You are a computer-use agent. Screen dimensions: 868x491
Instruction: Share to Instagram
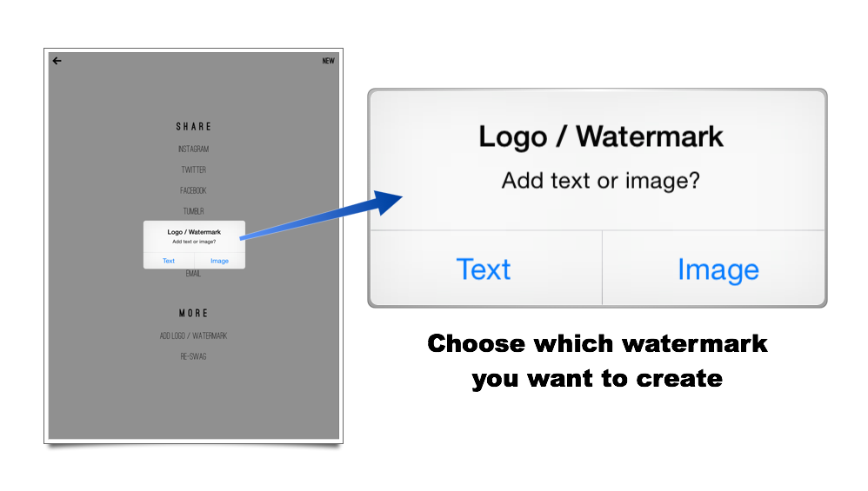click(193, 149)
